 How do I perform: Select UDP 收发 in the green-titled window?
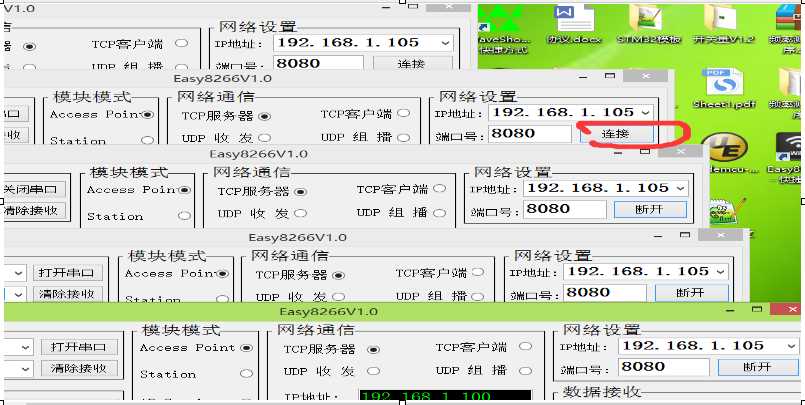[373, 371]
